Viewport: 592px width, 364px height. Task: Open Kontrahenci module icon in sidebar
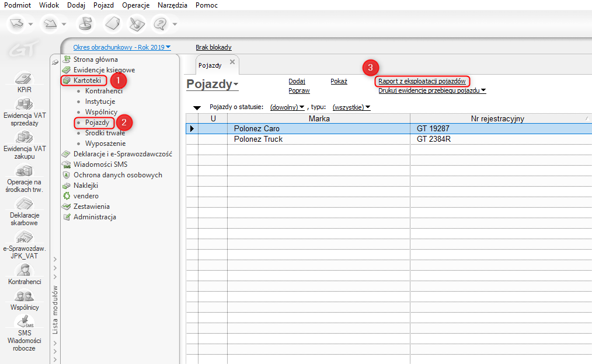point(24,270)
